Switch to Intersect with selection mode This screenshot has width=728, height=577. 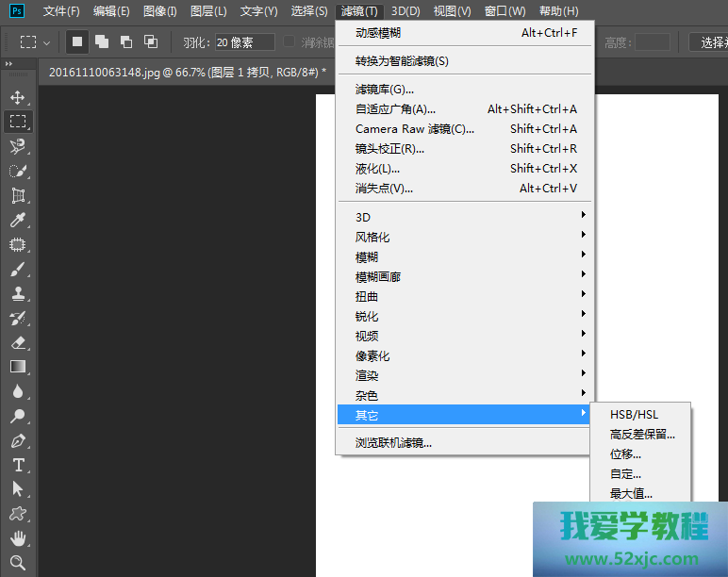(x=151, y=42)
